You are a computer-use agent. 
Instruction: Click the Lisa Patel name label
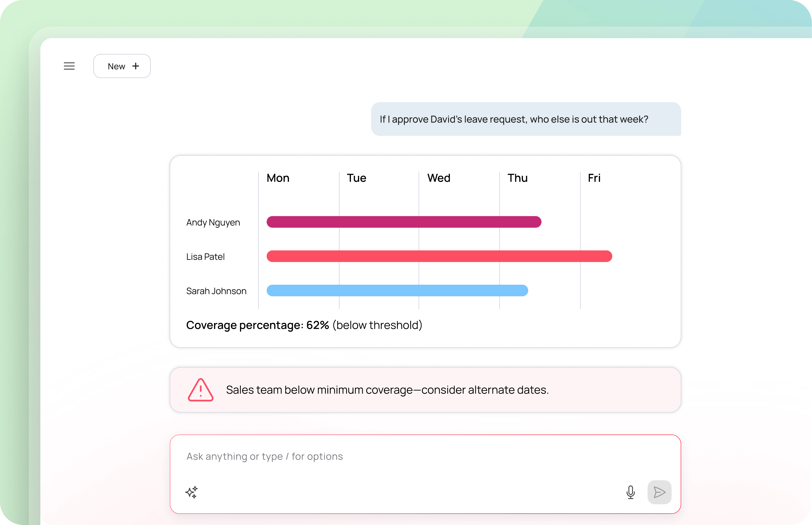(205, 257)
